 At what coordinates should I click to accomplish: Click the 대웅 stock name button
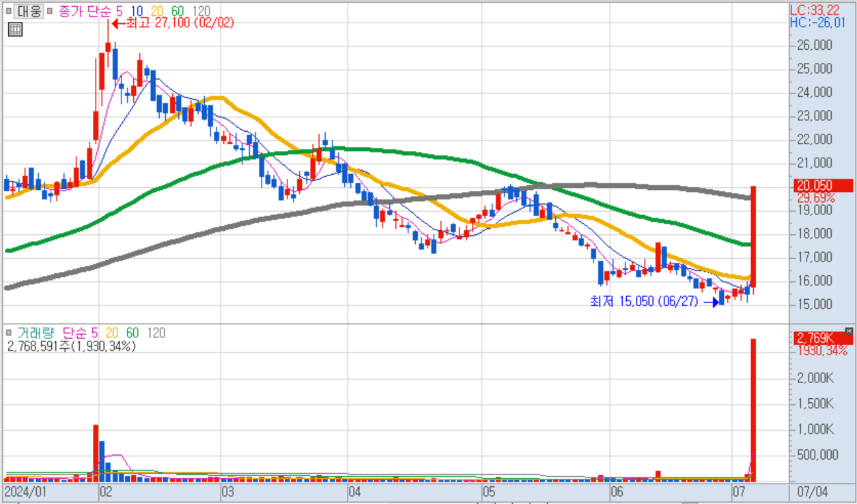click(29, 11)
